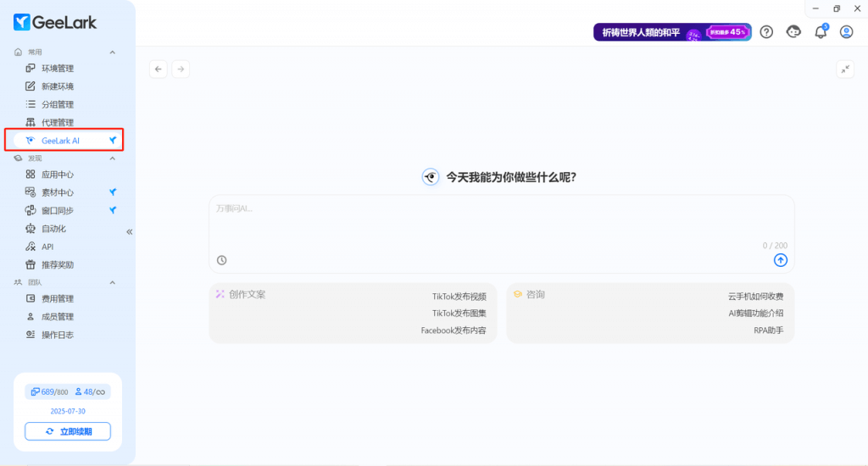Choose the TikTok发布视频 suggestion
The image size is (868, 466).
(459, 297)
